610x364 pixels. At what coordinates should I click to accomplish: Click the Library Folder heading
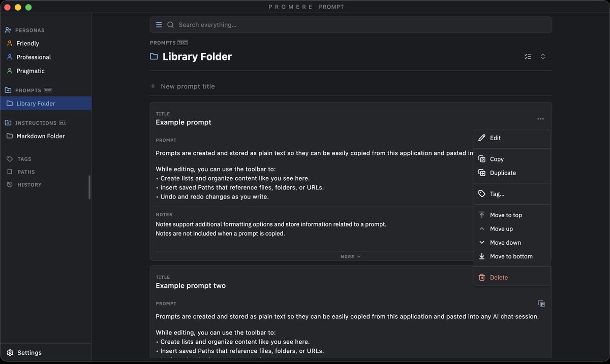pyautogui.click(x=197, y=57)
